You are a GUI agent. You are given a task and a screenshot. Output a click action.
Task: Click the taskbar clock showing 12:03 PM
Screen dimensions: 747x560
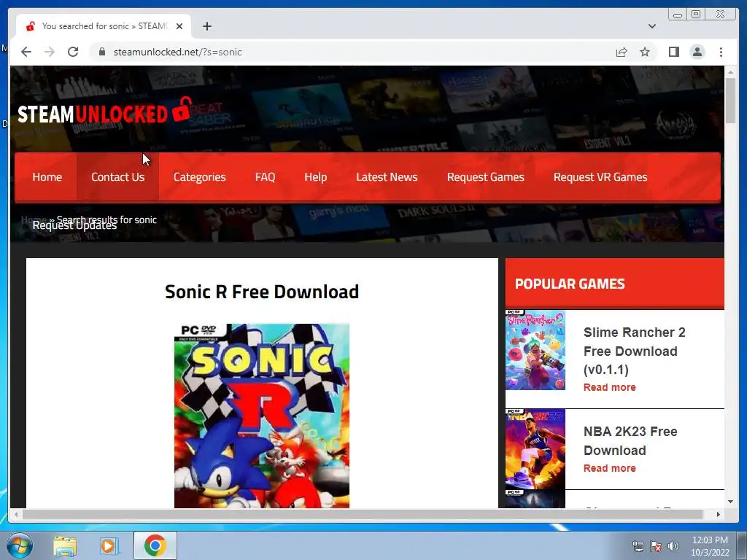click(710, 545)
